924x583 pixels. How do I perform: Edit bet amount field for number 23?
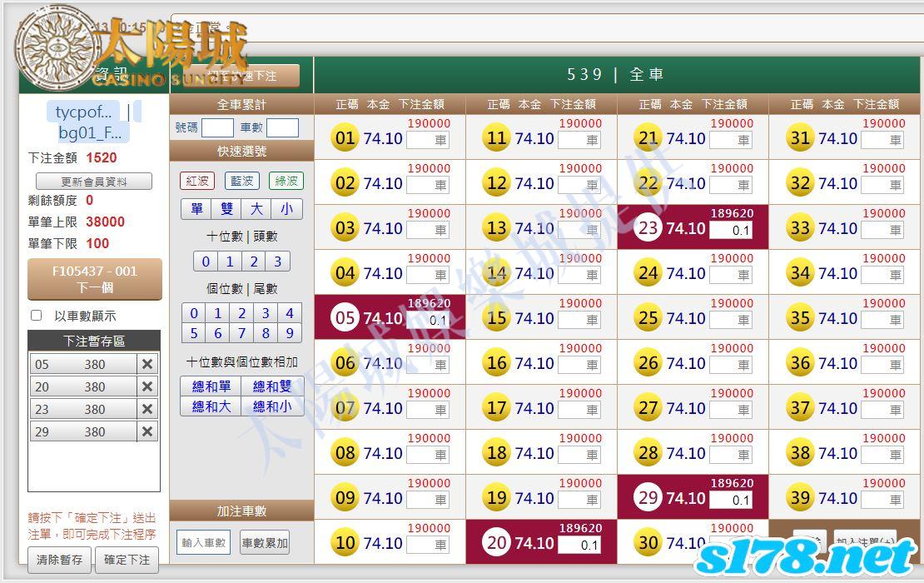(731, 230)
